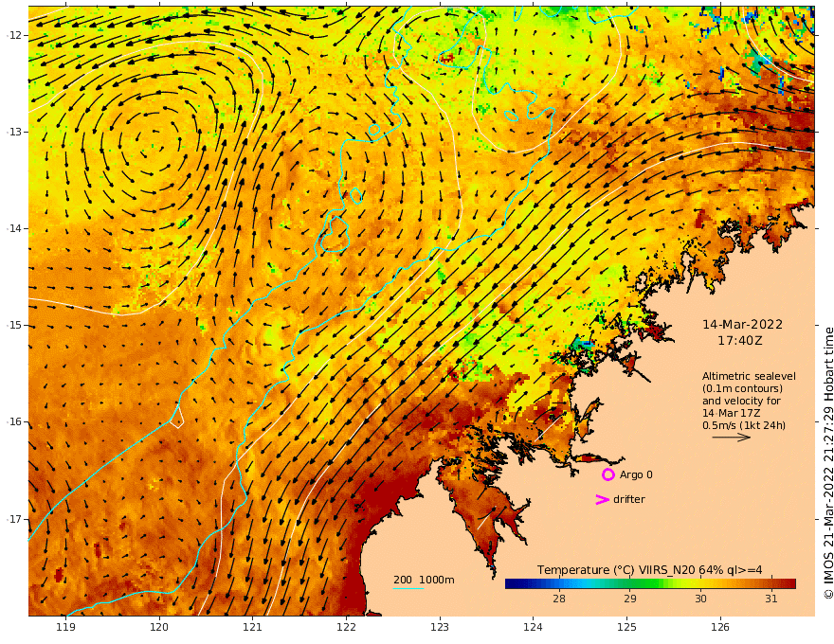834x644 pixels.
Task: Click the longitude axis label 123
Action: click(440, 627)
